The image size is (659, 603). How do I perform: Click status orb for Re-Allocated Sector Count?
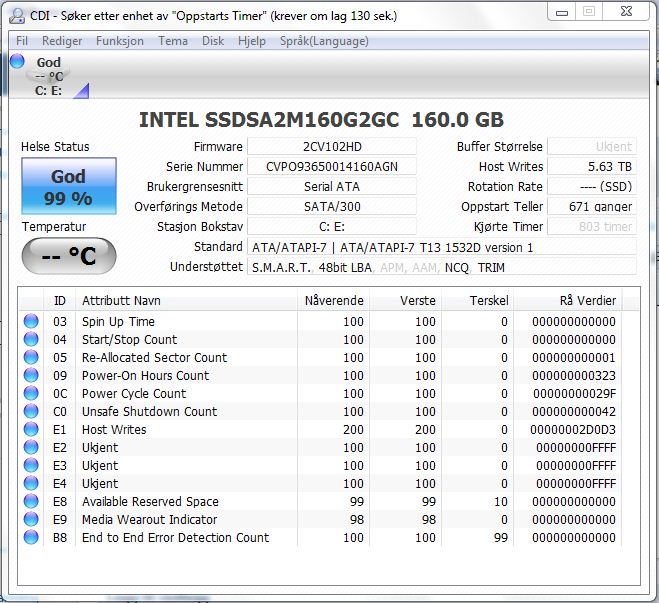click(x=31, y=357)
